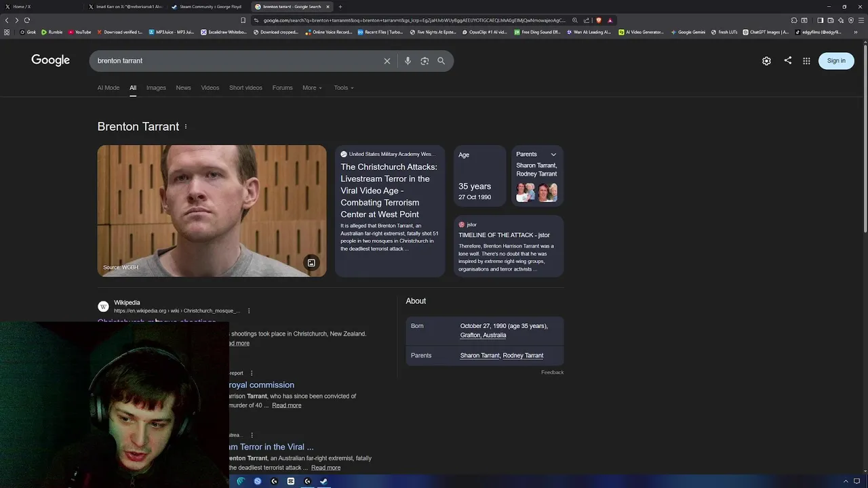Viewport: 868px width, 488px height.
Task: Select the Videos search tab
Action: (210, 87)
